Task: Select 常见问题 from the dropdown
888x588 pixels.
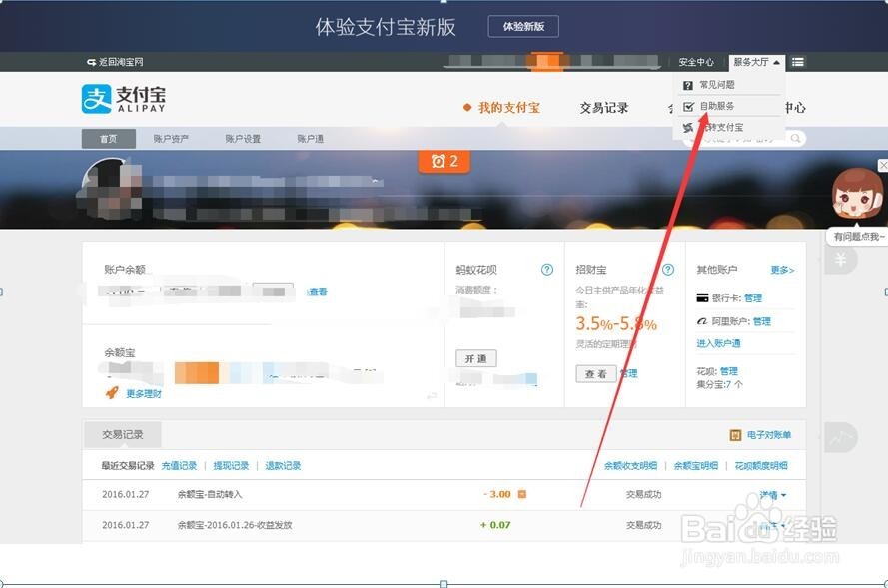Action: 717,85
